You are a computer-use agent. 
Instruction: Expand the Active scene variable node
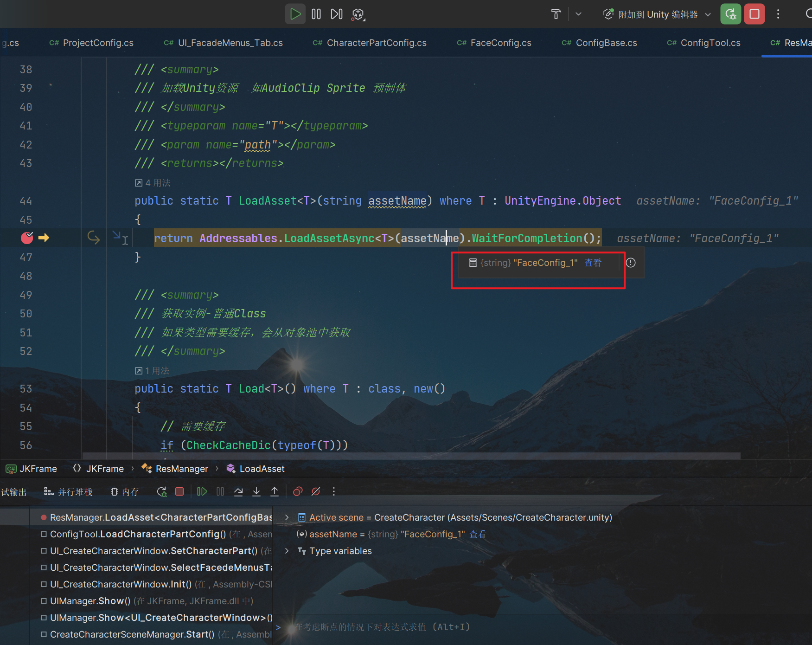(287, 517)
